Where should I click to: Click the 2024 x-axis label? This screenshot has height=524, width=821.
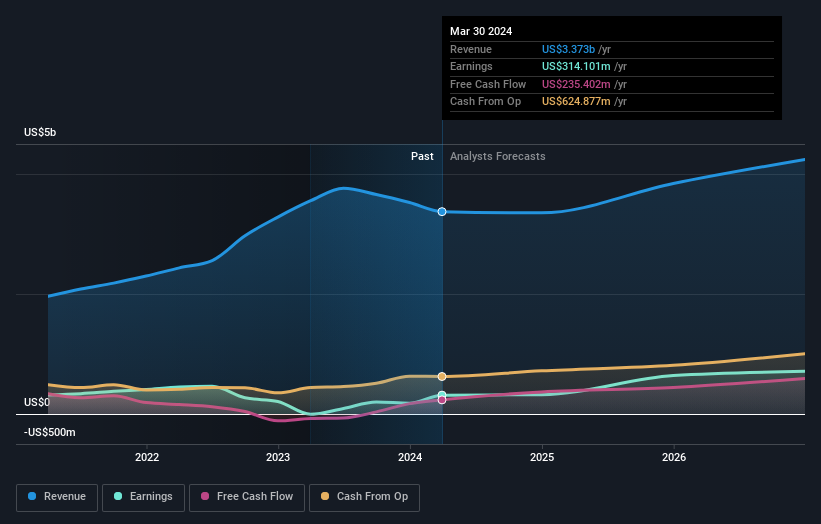click(410, 457)
